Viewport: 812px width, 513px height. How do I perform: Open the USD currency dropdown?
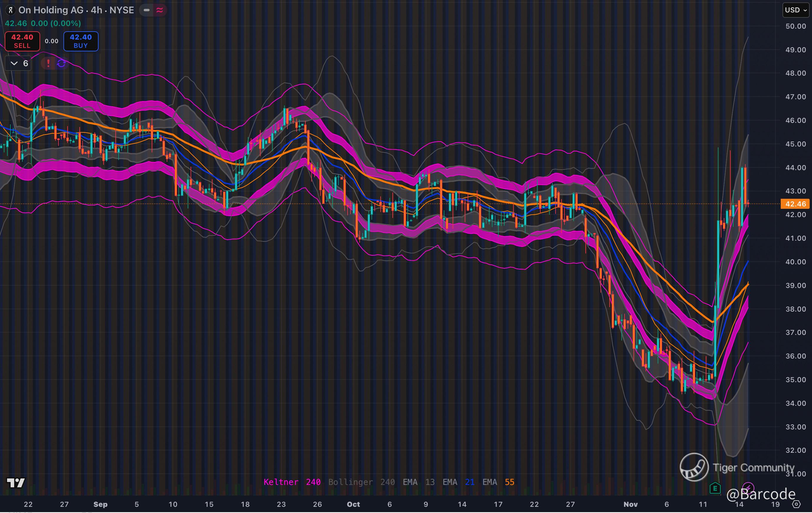tap(795, 10)
